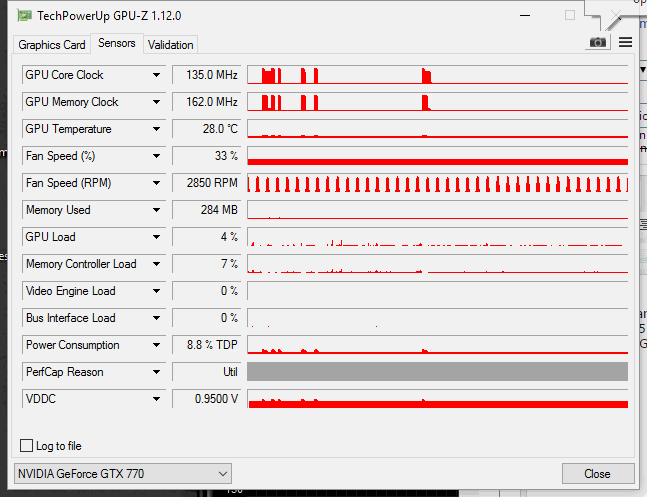Expand the GPU Load dropdown
The height and width of the screenshot is (497, 647).
[x=156, y=237]
